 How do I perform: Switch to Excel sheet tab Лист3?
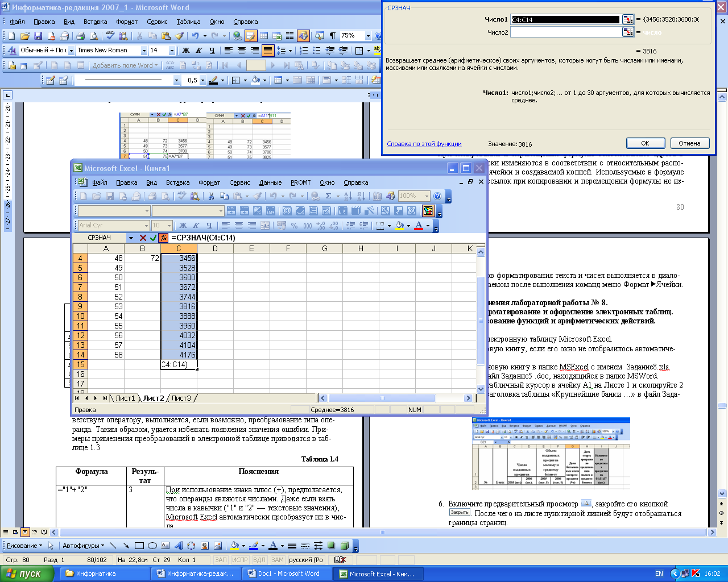181,398
